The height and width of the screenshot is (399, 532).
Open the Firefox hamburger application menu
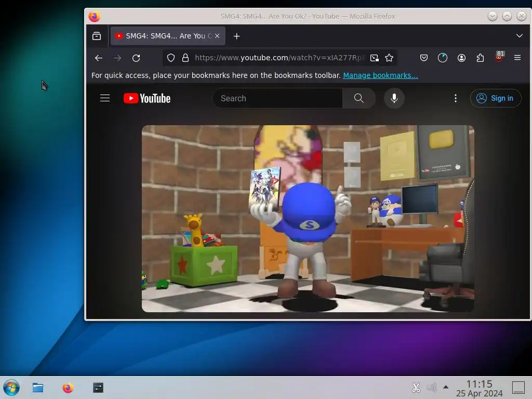517,58
